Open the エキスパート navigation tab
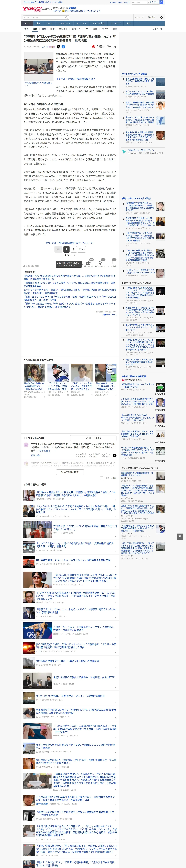186x868 pixels. pos(64,24)
